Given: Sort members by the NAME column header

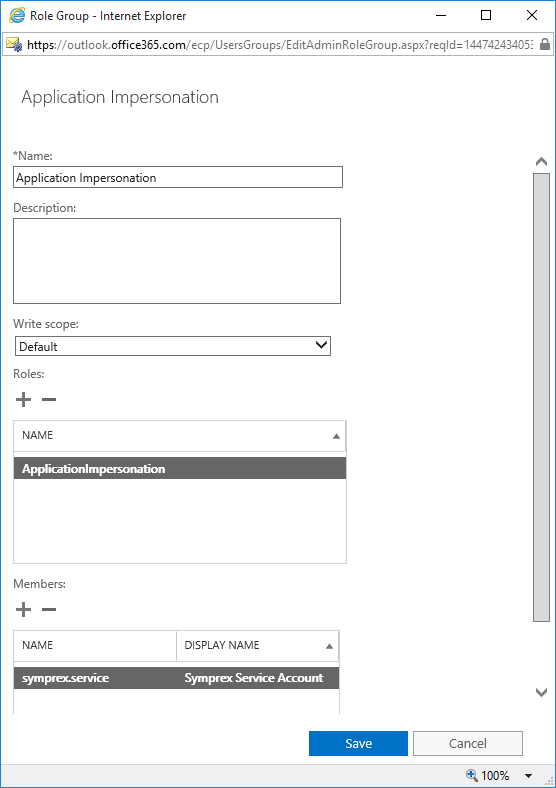Looking at the screenshot, I should [95, 645].
